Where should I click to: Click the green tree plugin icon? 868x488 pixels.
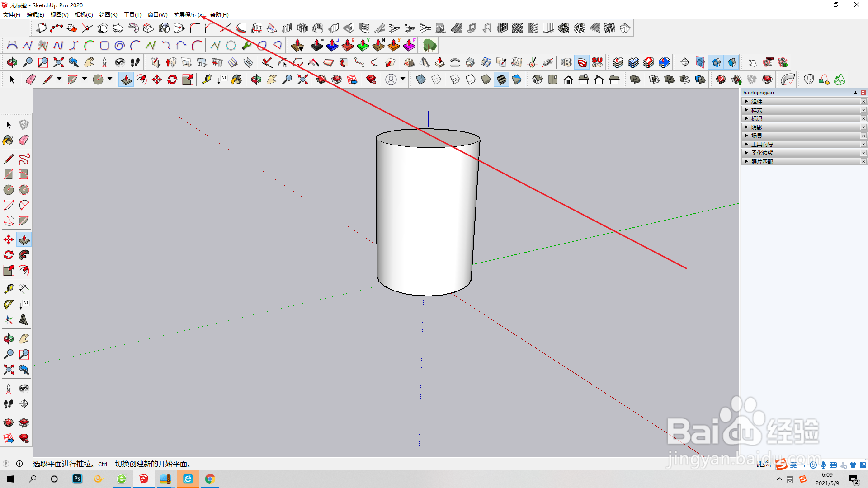[x=429, y=45]
